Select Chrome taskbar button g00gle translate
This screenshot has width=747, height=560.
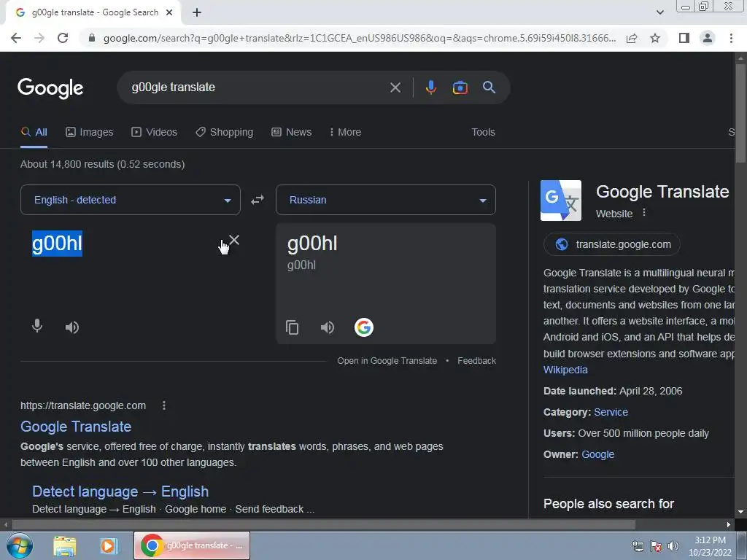click(x=192, y=545)
